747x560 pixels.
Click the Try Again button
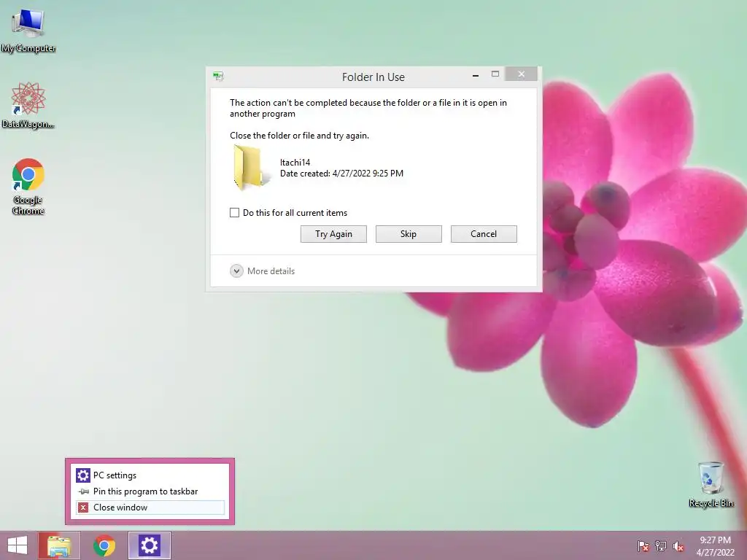(333, 234)
